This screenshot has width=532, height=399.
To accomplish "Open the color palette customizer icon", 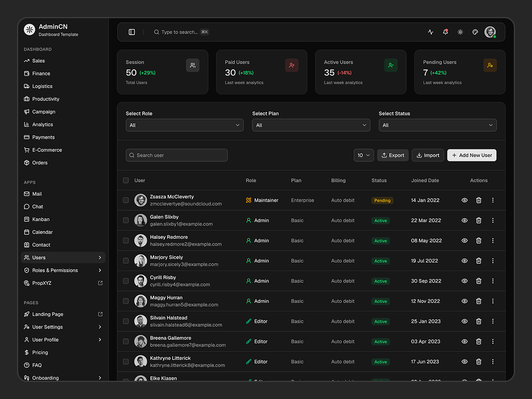I will click(x=475, y=32).
